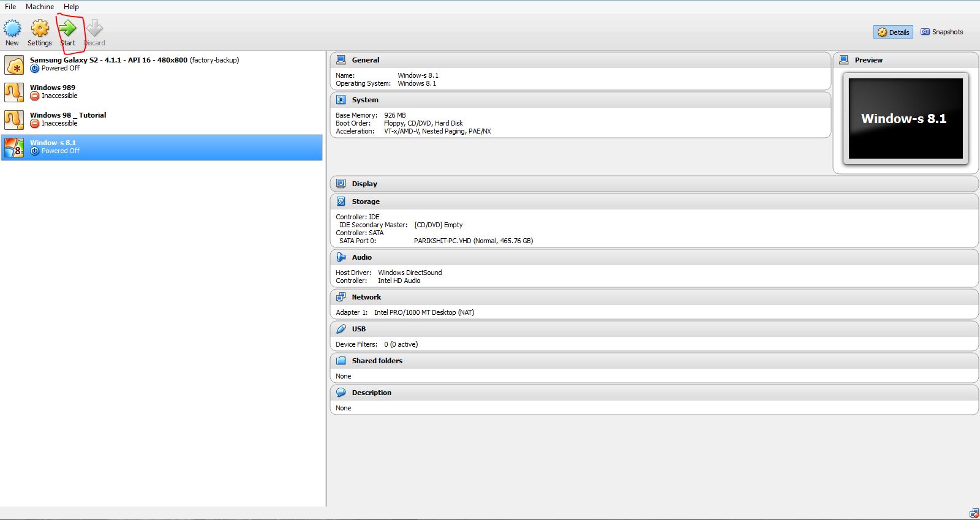Viewport: 980px width, 520px height.
Task: Click the Description section speech bubble icon
Action: [x=341, y=393]
